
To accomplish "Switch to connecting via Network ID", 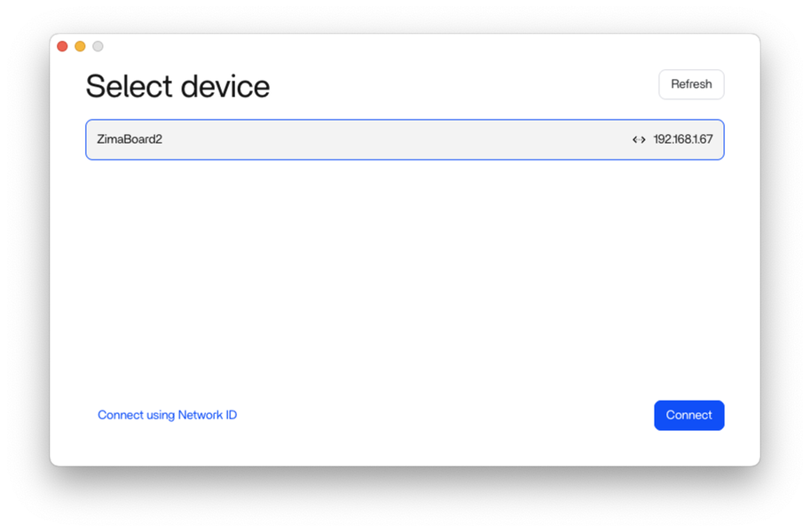I will click(167, 415).
